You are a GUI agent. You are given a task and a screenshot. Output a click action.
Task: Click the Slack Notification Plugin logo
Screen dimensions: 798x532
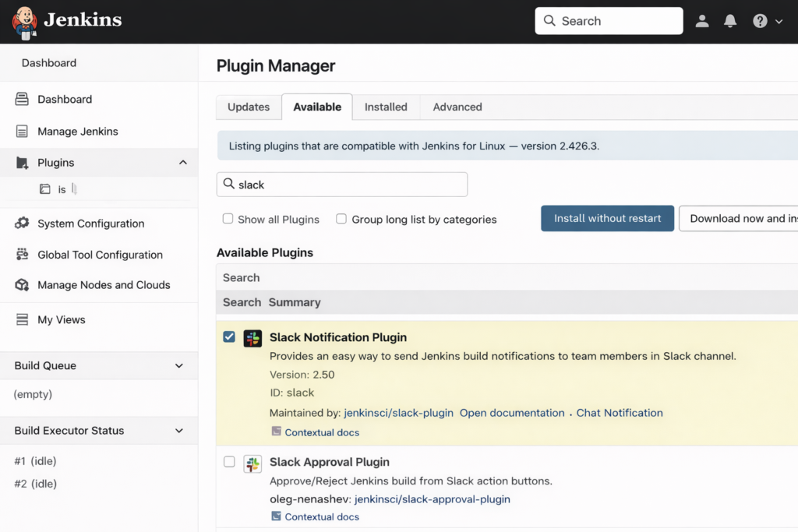coord(252,338)
